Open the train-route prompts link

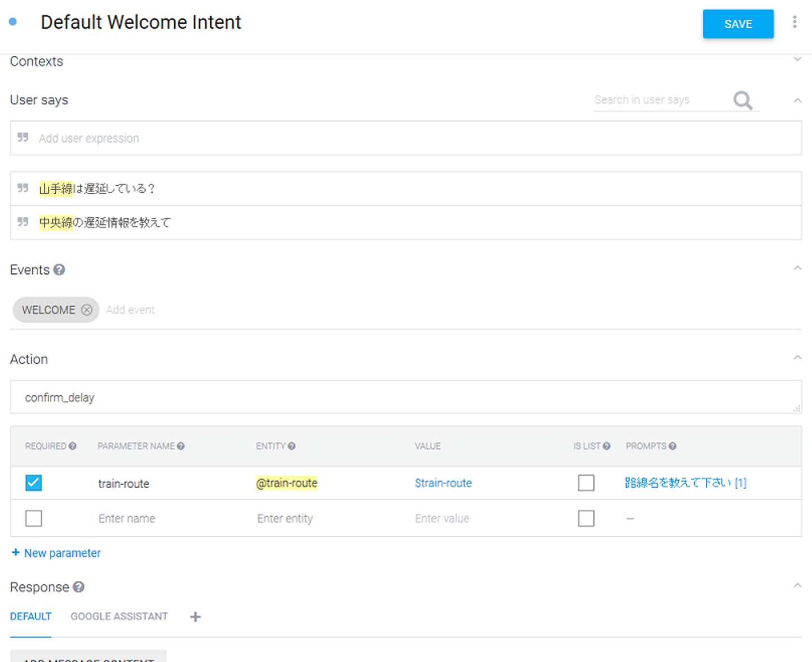click(x=685, y=483)
